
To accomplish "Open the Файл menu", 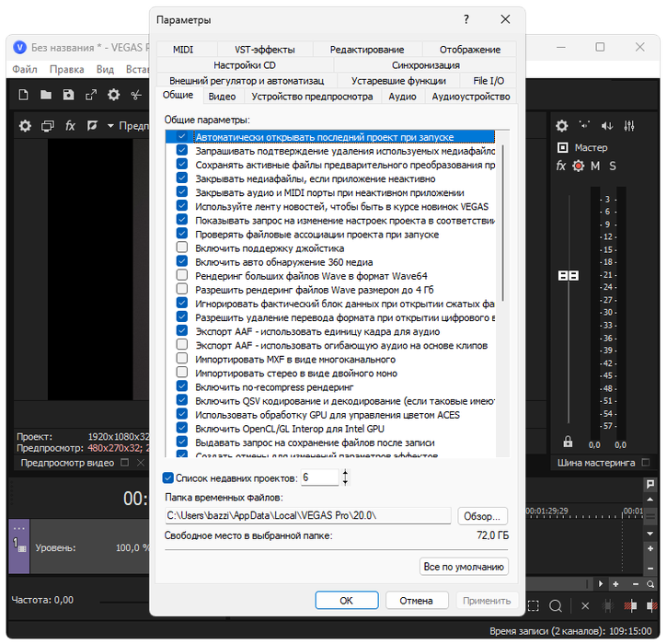I will point(25,69).
